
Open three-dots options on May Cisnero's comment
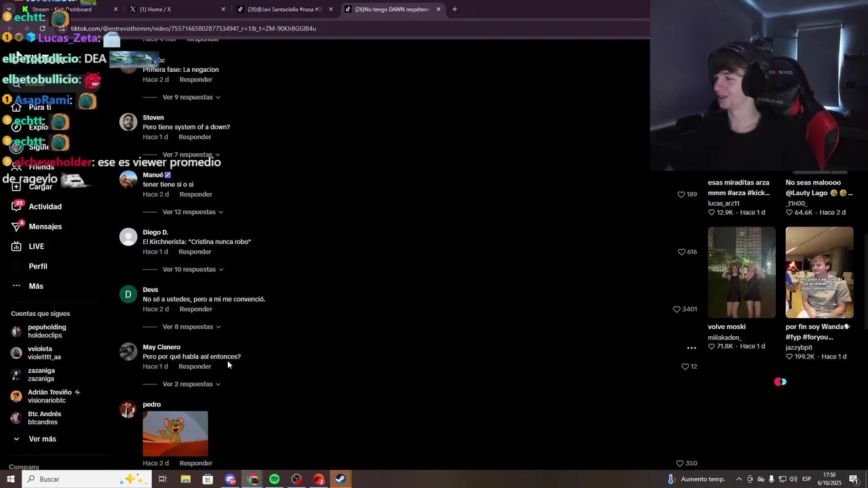[692, 348]
